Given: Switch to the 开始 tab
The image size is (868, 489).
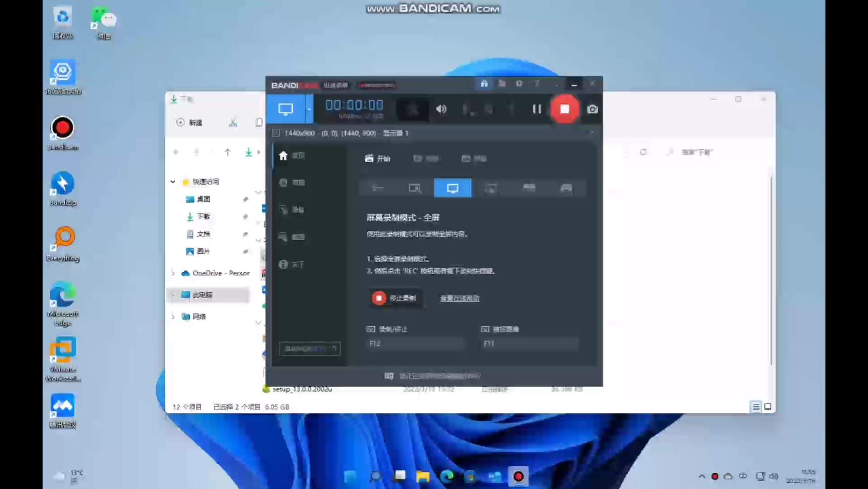Looking at the screenshot, I should click(x=377, y=158).
